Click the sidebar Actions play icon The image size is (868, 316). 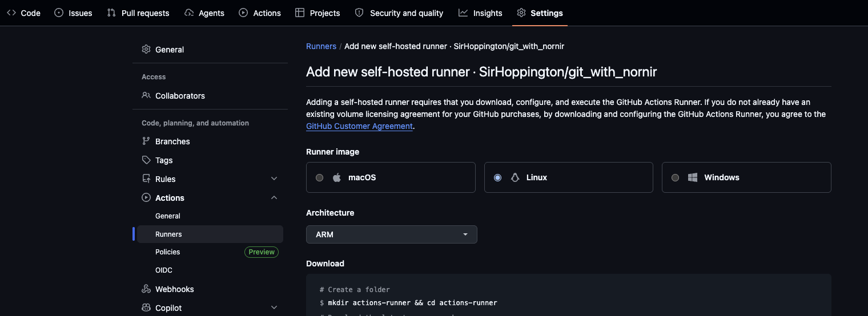tap(146, 197)
